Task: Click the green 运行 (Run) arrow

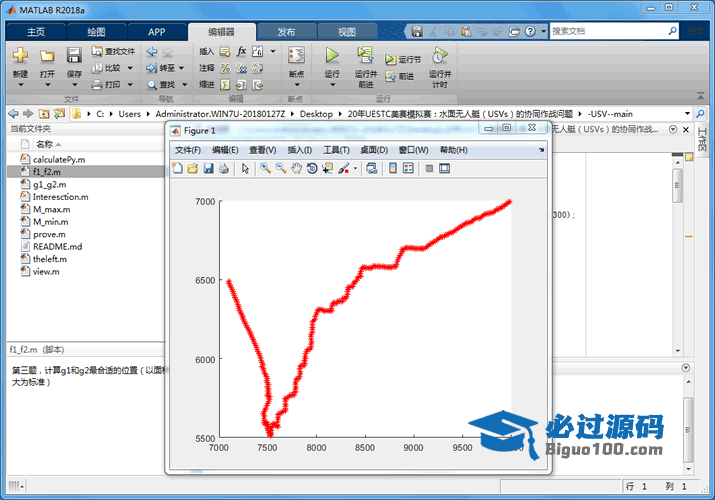Action: 332,56
